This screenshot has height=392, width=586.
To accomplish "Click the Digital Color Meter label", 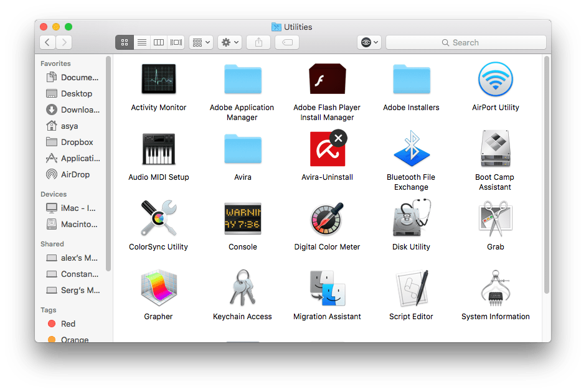I will 327,247.
